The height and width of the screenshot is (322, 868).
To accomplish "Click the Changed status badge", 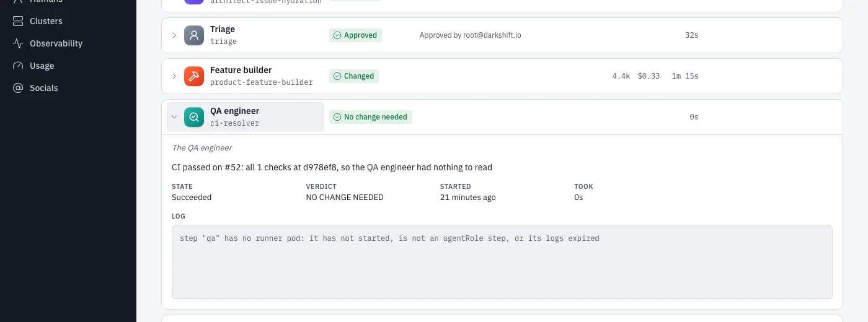I will pos(354,76).
